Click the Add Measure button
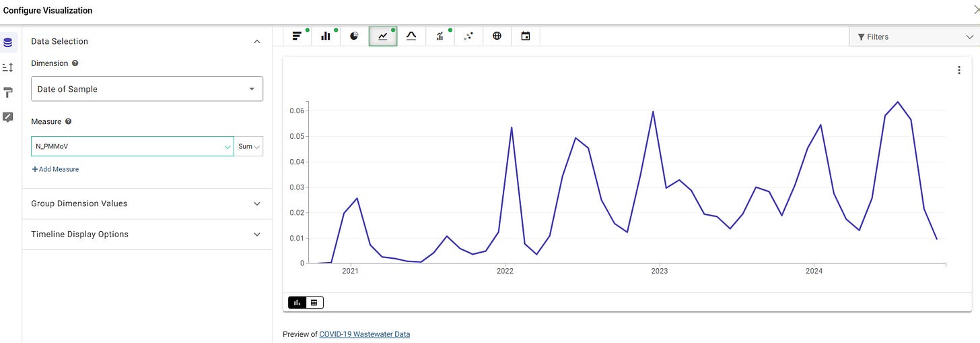The image size is (980, 343). pos(55,169)
